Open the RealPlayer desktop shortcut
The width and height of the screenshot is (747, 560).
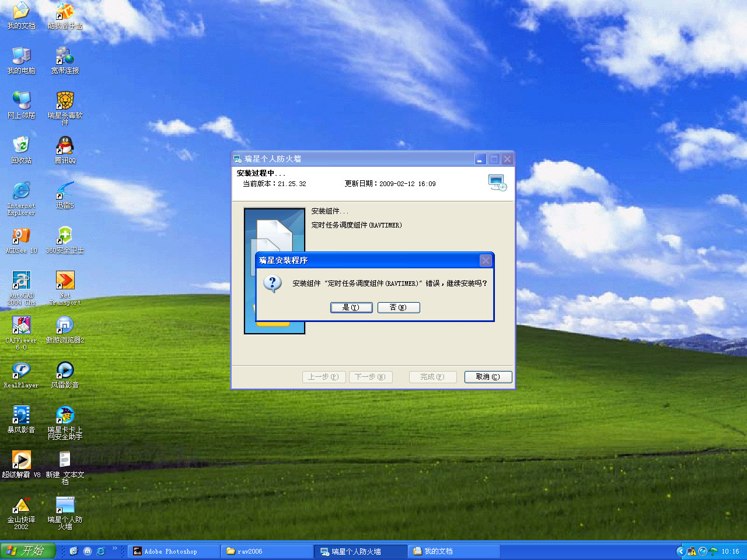pyautogui.click(x=22, y=374)
